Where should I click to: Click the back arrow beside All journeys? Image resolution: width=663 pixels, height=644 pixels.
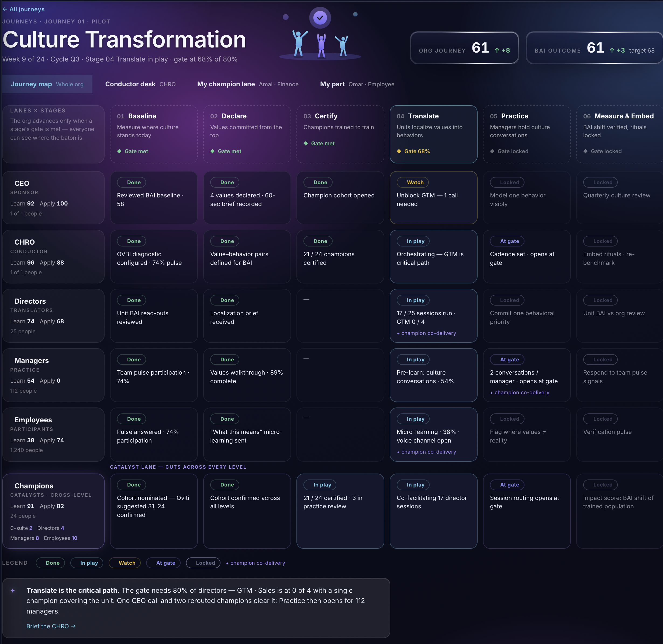(5, 9)
